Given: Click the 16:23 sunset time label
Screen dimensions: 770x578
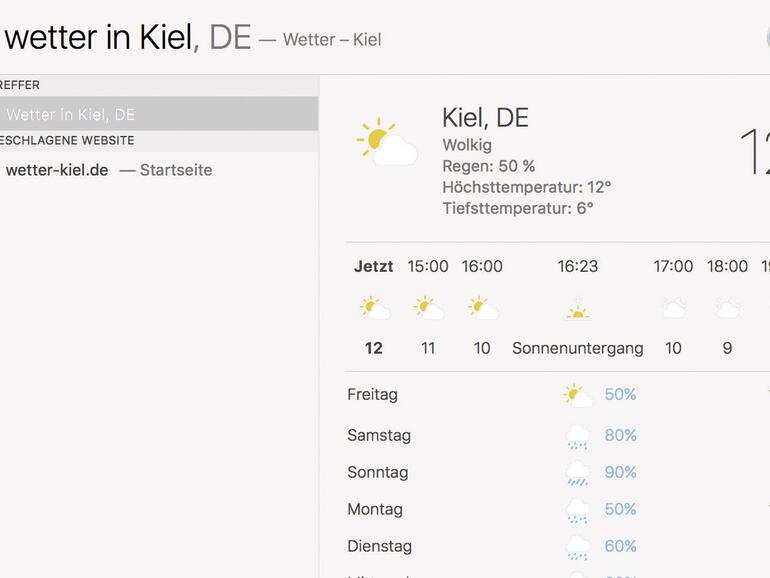Looking at the screenshot, I should (577, 266).
